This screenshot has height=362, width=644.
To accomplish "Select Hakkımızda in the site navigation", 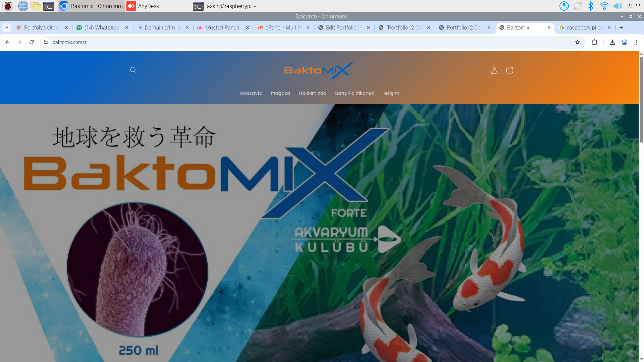I will pos(312,93).
